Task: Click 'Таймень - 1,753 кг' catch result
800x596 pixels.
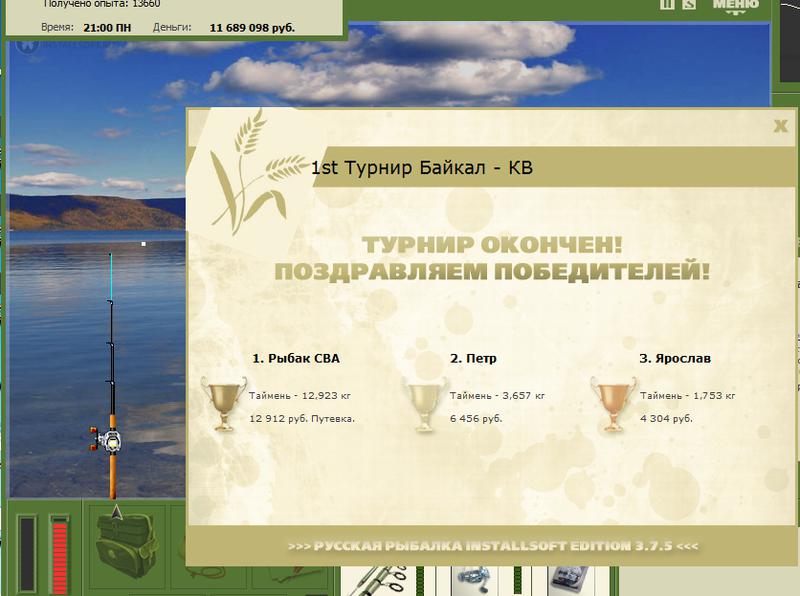Action: 688,395
